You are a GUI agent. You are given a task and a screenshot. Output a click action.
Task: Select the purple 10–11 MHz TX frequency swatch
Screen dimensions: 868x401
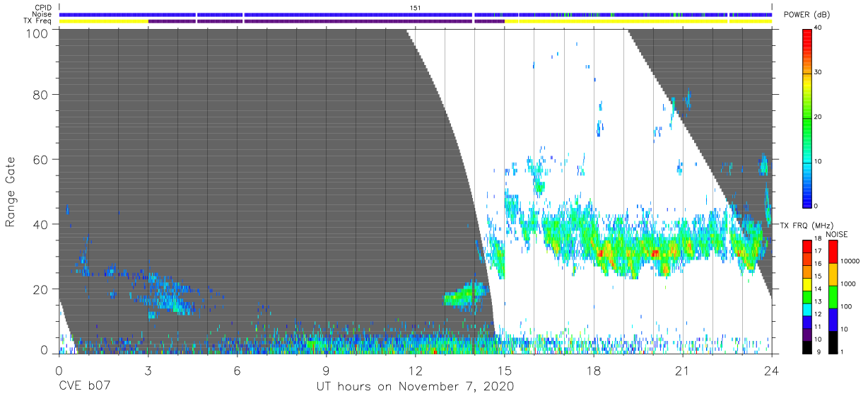(807, 334)
